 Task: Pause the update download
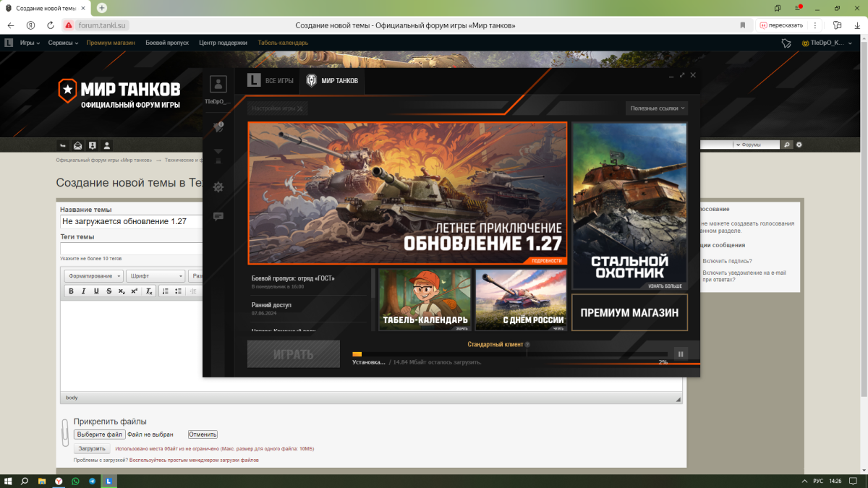point(680,354)
